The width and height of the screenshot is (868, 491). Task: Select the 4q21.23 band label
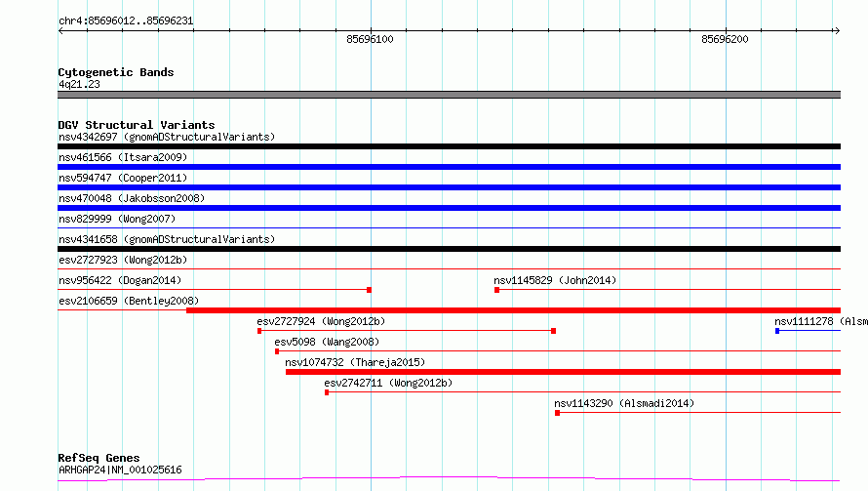pyautogui.click(x=79, y=84)
